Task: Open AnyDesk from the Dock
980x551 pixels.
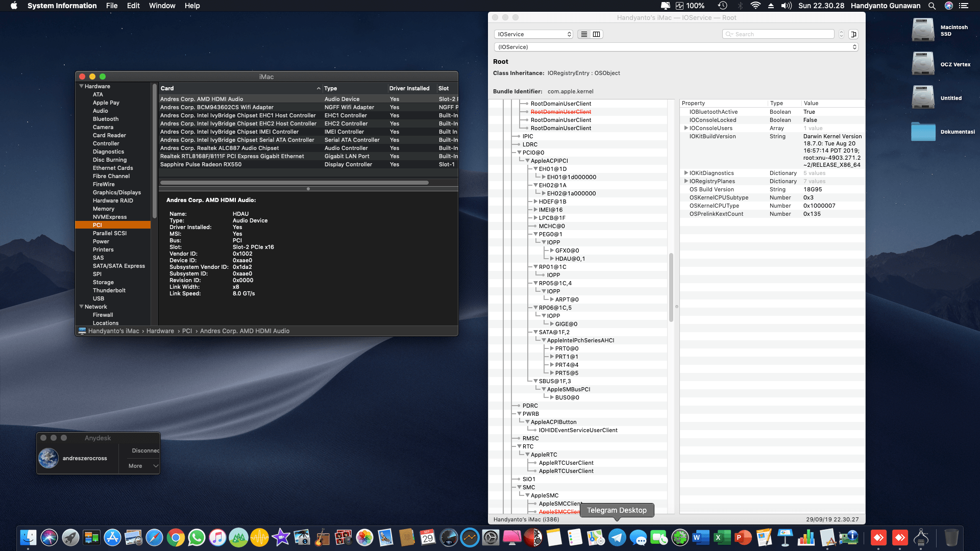Action: tap(878, 537)
